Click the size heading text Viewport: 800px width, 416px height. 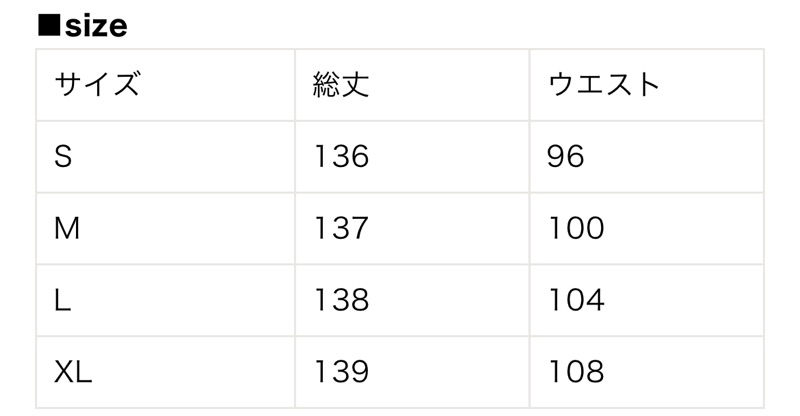pyautogui.click(x=96, y=26)
